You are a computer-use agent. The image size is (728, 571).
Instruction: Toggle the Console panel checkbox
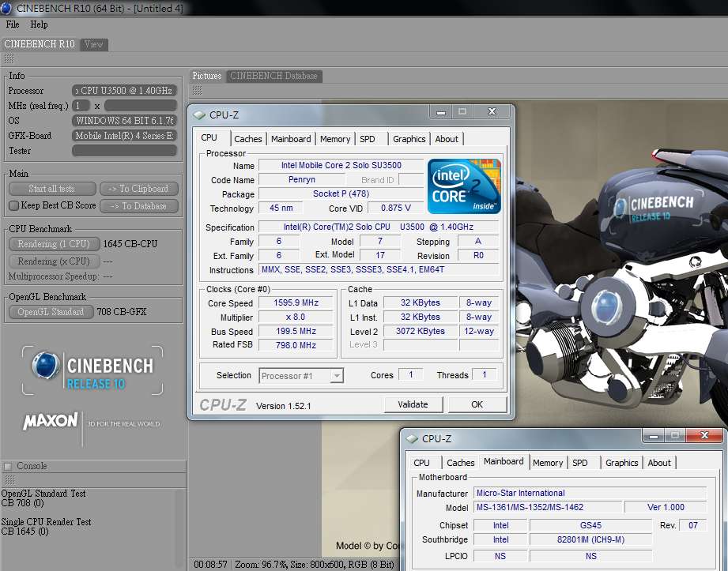tap(8, 466)
